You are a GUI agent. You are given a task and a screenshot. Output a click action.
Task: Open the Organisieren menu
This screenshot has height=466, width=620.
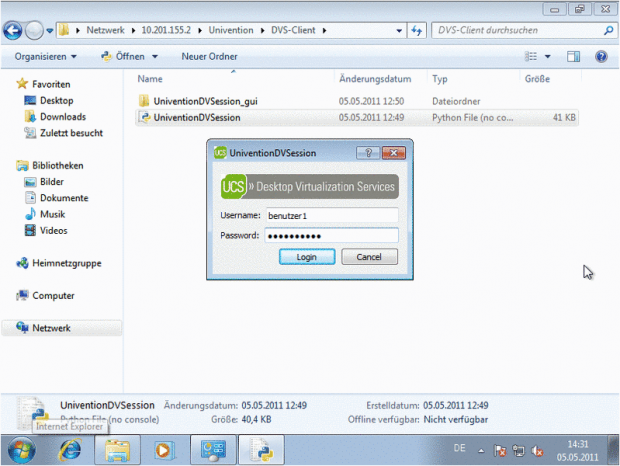(x=45, y=57)
